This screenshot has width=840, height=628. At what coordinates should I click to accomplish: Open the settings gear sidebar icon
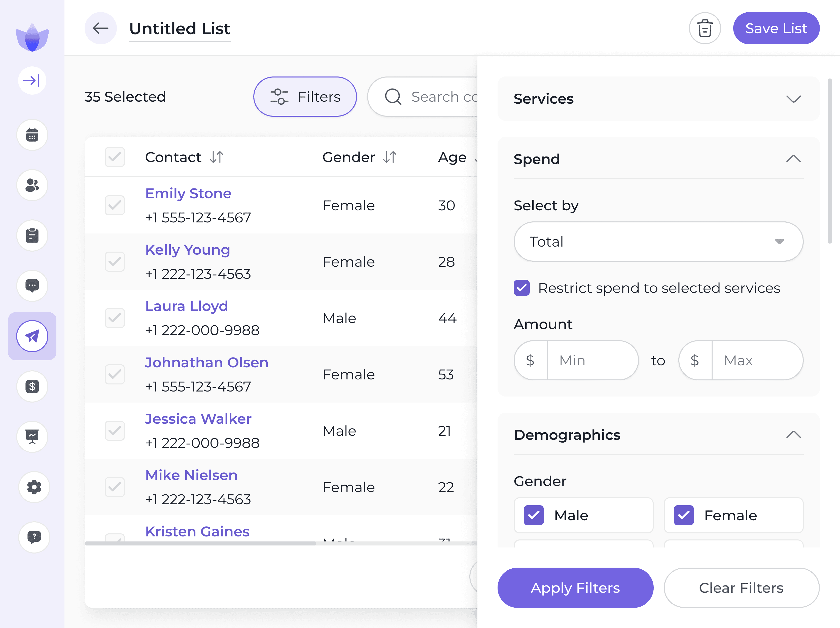(x=34, y=487)
